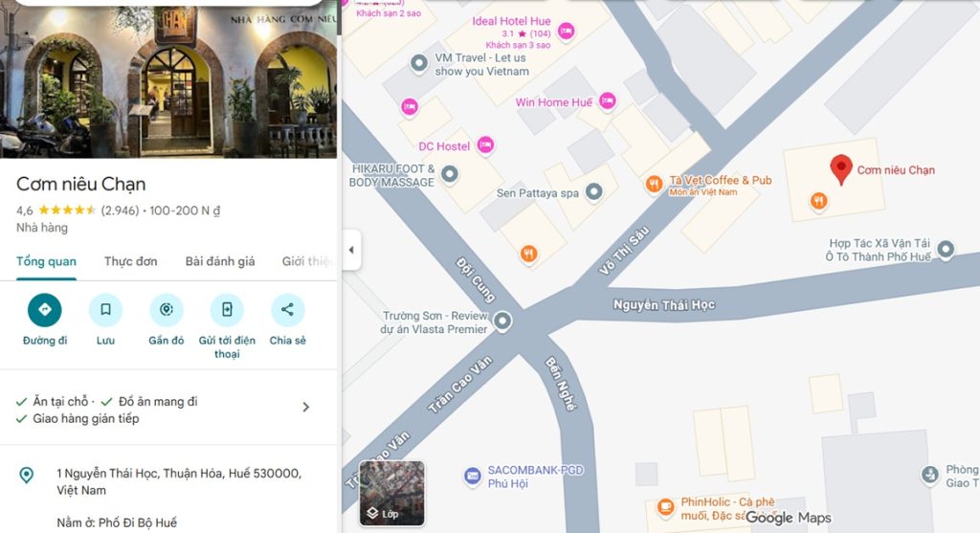This screenshot has width=980, height=533.
Task: Select the unlabeled pink hotel pin near VM Travel
Action: (410, 107)
